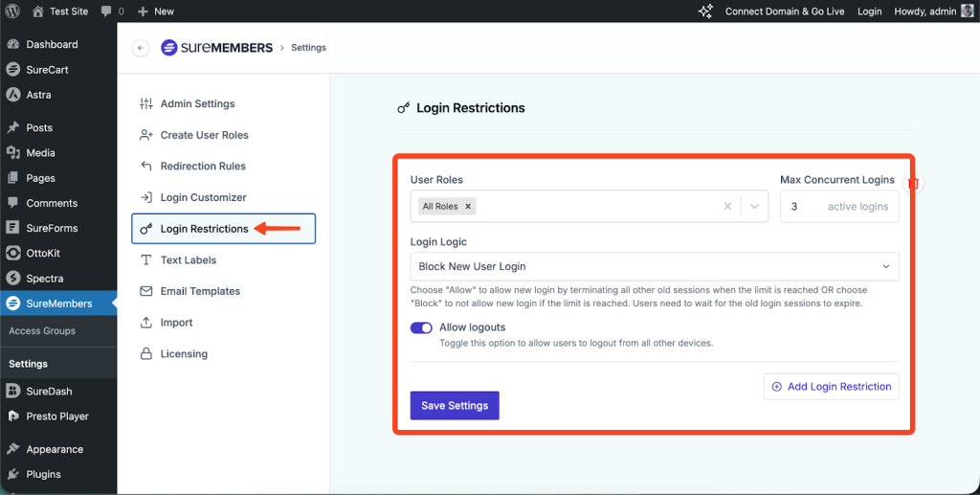This screenshot has width=980, height=495.
Task: Click the red delete restriction trash icon
Action: click(x=913, y=183)
